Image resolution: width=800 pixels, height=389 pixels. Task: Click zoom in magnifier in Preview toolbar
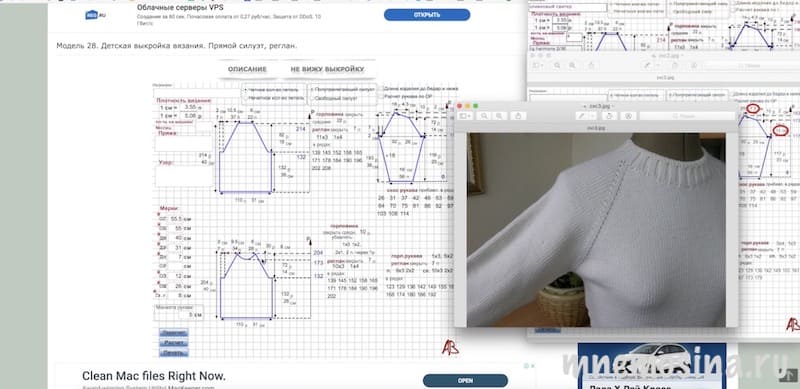(x=499, y=116)
